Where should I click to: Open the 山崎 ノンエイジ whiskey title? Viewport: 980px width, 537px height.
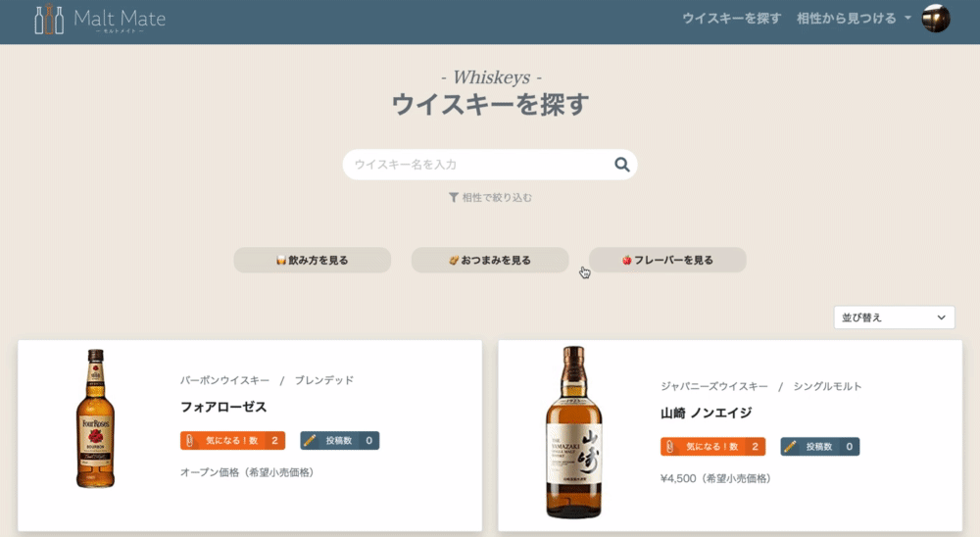(707, 414)
